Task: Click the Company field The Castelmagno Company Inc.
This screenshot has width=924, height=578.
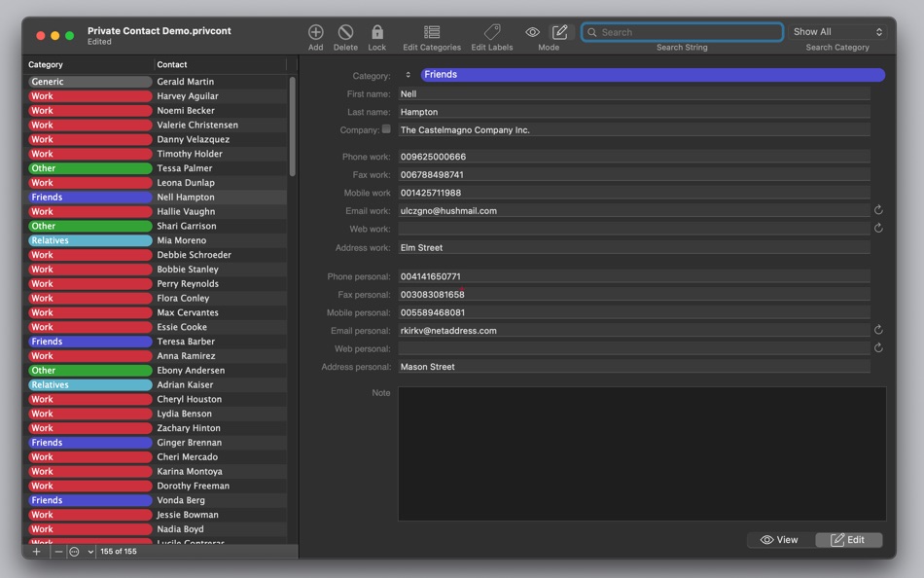Action: coord(634,129)
